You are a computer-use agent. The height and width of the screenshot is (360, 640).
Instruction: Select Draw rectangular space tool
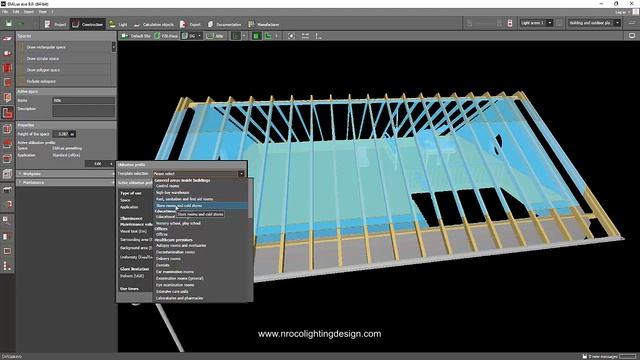63,47
